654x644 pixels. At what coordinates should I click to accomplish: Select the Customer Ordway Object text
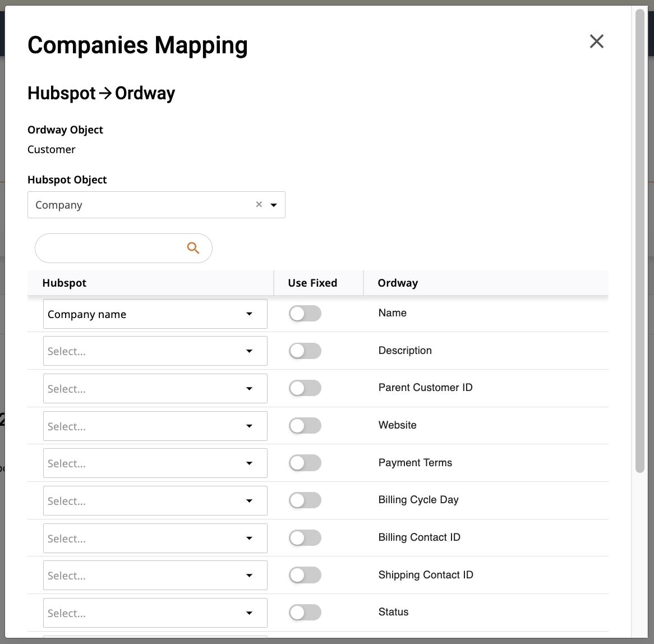click(51, 149)
